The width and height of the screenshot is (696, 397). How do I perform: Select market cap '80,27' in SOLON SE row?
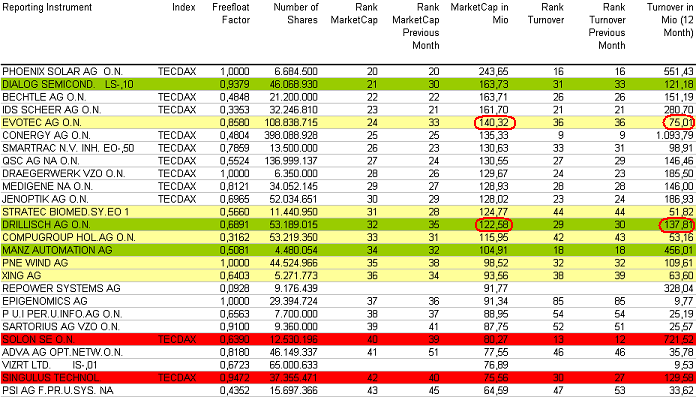[496, 340]
